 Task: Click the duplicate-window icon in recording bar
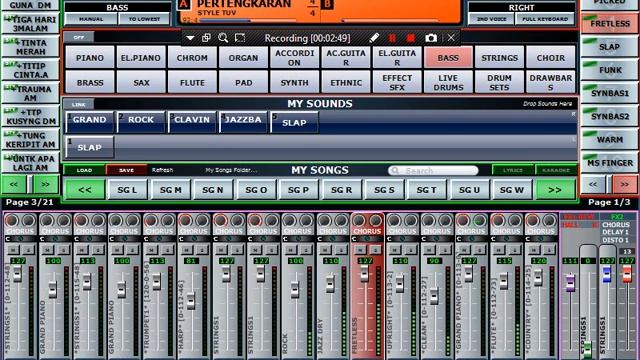[206, 38]
